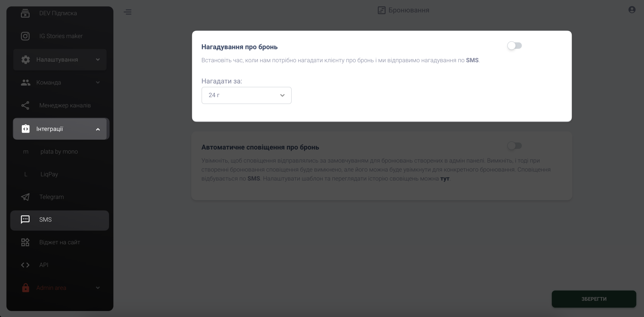Image resolution: width=644 pixels, height=317 pixels.
Task: Enable the Нагадування про бронь toggle
Action: pos(514,46)
